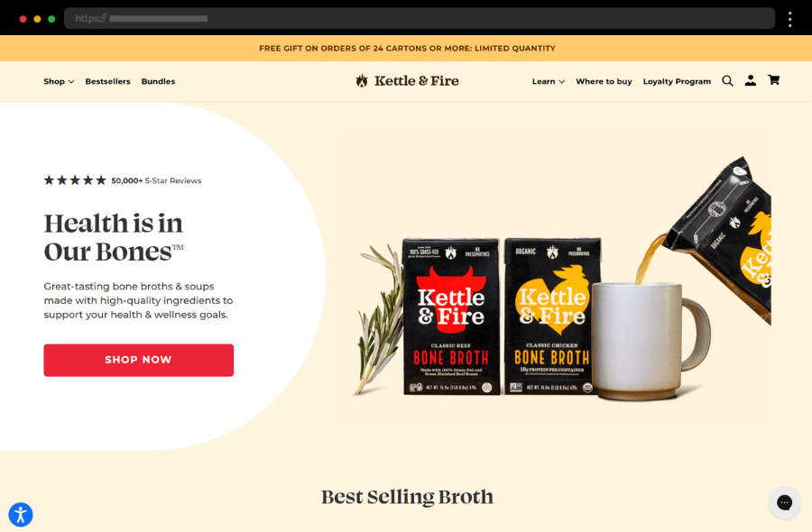Open the accessibility widget icon
Image resolution: width=812 pixels, height=532 pixels.
point(21,514)
